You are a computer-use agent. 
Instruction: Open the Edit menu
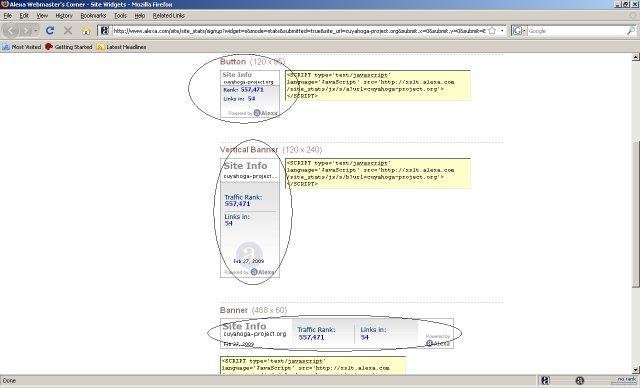coord(24,16)
